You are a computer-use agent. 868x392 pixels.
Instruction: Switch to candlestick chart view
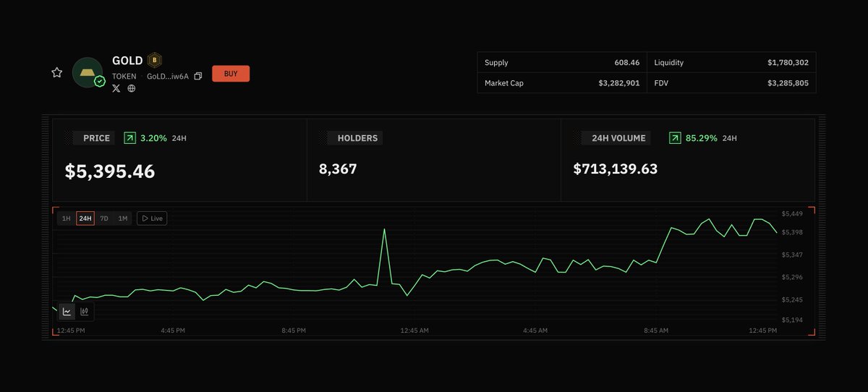point(85,312)
